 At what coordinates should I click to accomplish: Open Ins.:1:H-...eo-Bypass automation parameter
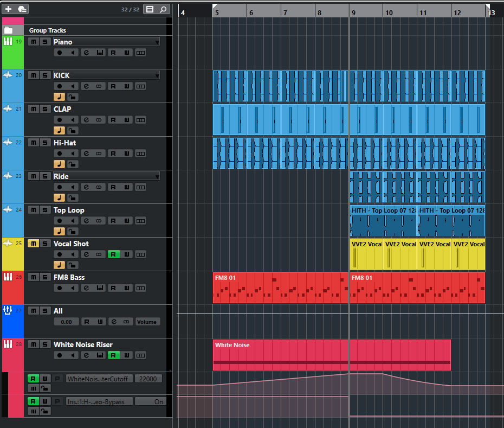click(99, 402)
